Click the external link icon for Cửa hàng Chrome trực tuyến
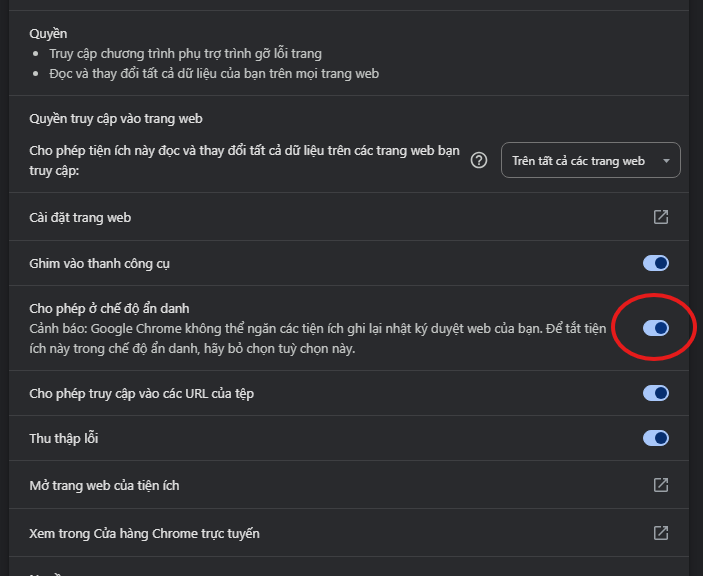This screenshot has width=703, height=576. point(661,533)
